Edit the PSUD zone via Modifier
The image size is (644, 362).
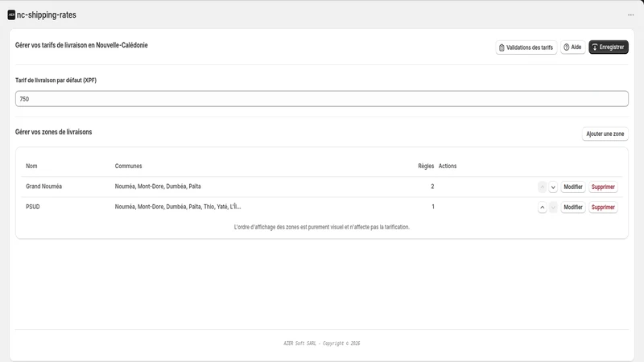click(573, 208)
